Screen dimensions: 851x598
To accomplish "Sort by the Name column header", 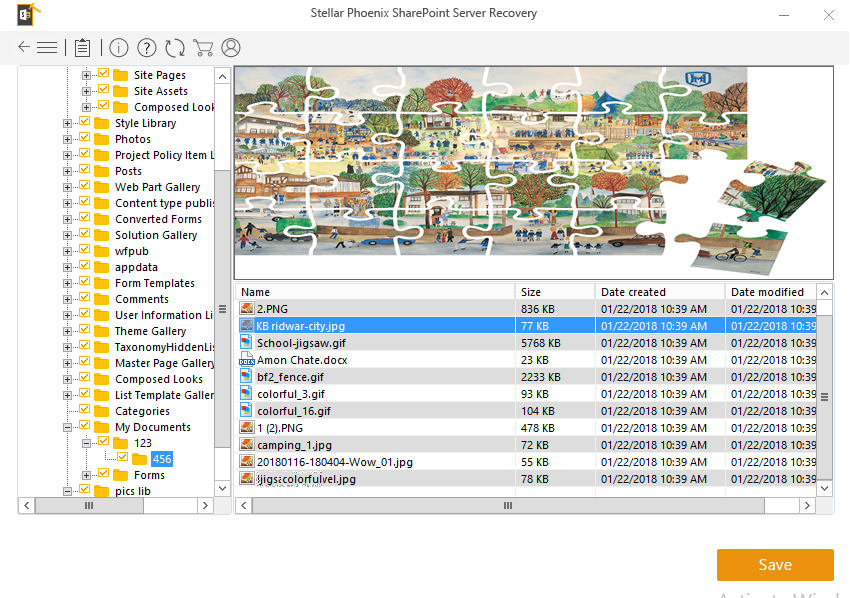I will pos(376,292).
